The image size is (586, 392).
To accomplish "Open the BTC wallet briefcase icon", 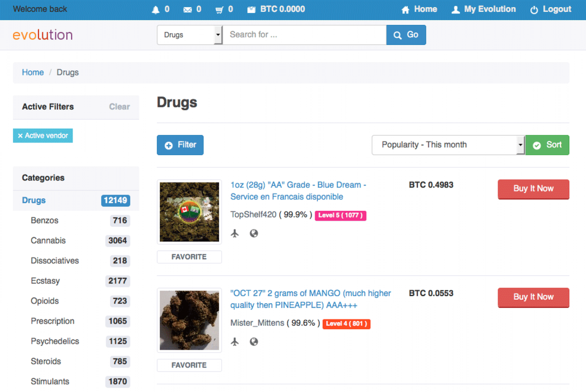I will pos(251,9).
